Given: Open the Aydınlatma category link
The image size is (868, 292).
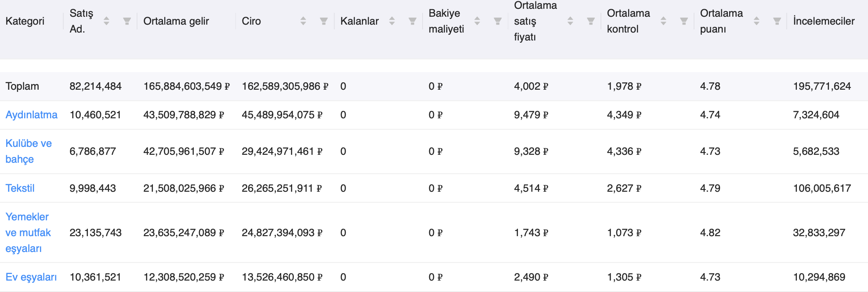Looking at the screenshot, I should 31,115.
